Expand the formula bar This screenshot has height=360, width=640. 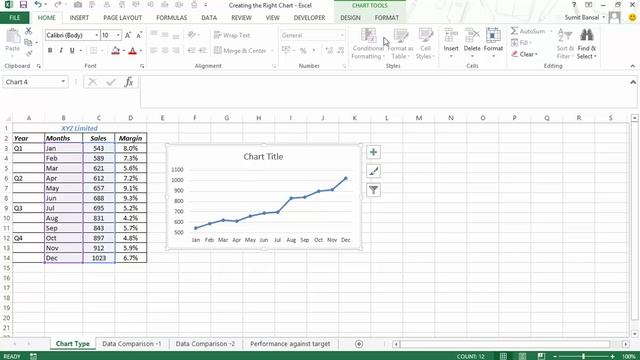(x=633, y=82)
